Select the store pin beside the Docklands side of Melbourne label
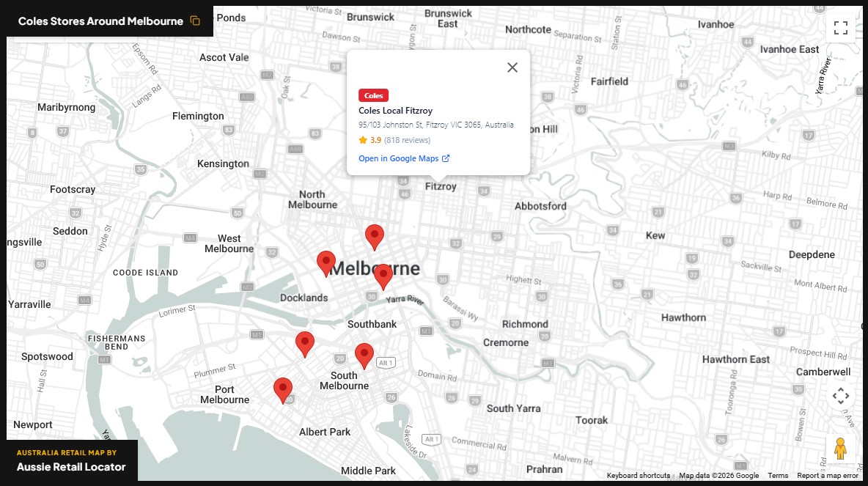 (x=326, y=263)
